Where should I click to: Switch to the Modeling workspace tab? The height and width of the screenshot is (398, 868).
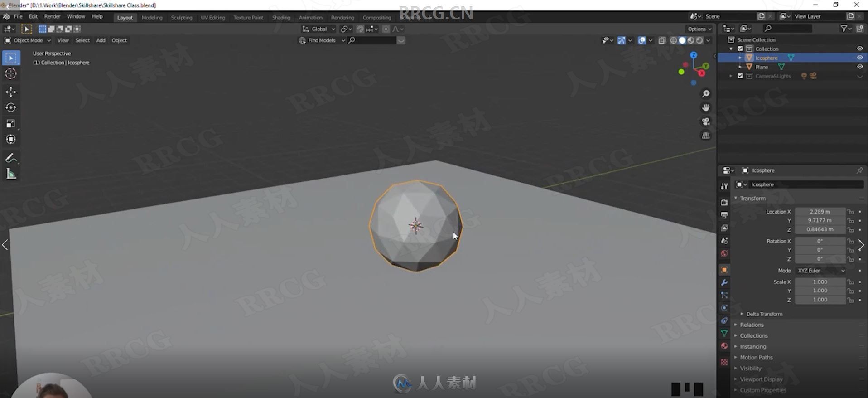(x=152, y=18)
